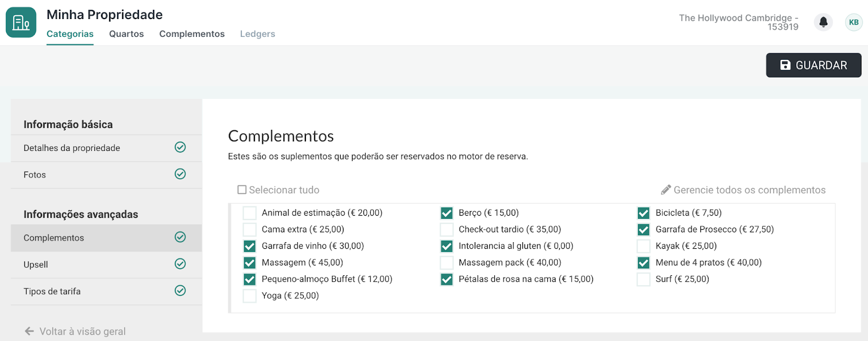The image size is (868, 341).
Task: Uncheck Garrafa de Prosecco checkbox
Action: click(643, 229)
